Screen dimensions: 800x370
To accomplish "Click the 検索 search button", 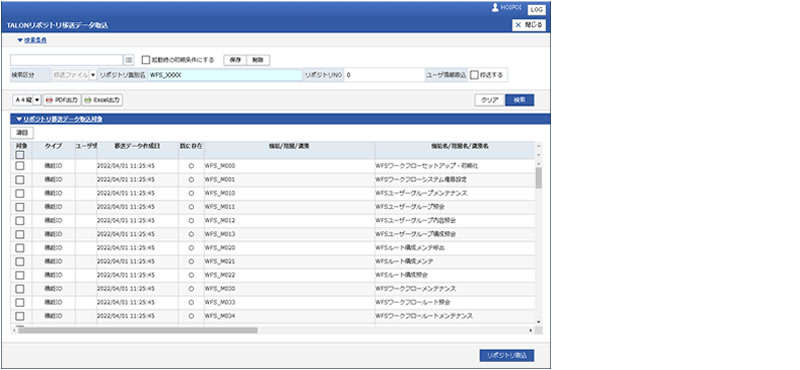I will (x=519, y=100).
